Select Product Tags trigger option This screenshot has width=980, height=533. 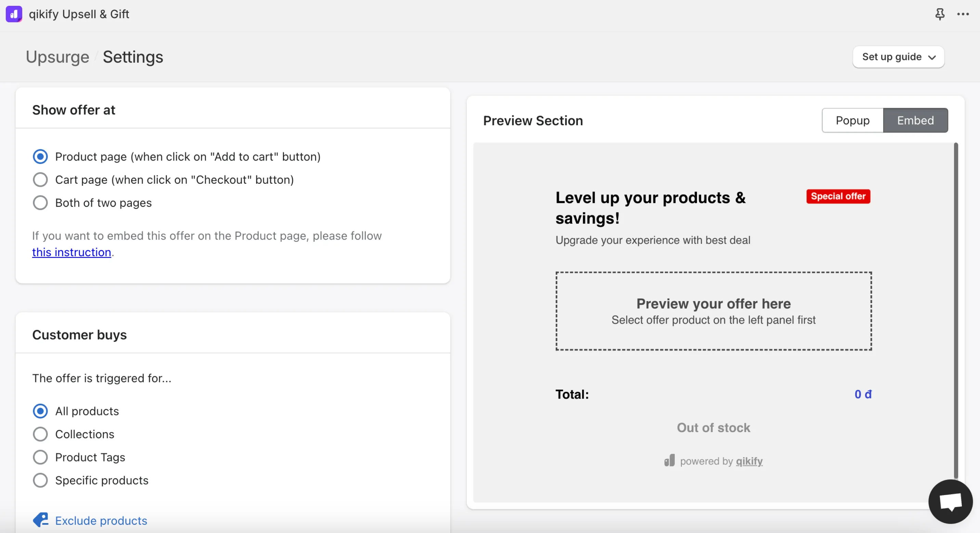[40, 457]
